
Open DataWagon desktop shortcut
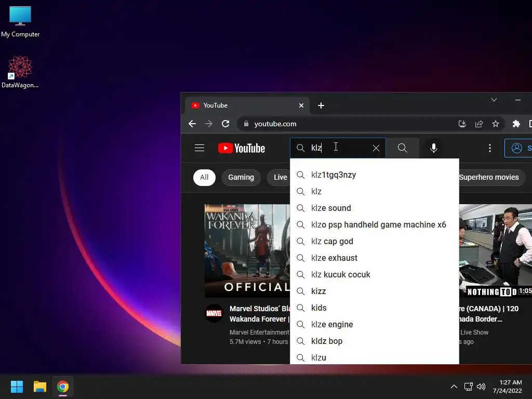[20, 72]
